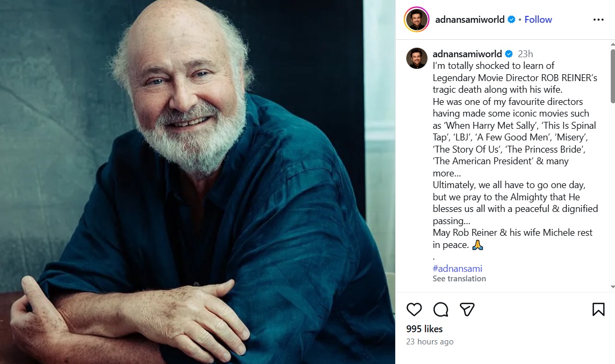Click the verified badge in the header
Image resolution: width=615 pixels, height=364 pixels.
click(x=511, y=20)
